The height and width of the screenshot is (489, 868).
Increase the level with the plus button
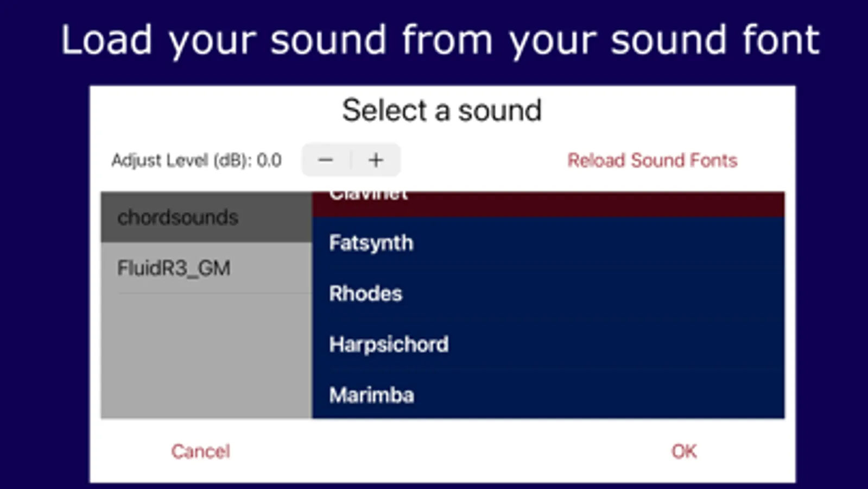376,160
